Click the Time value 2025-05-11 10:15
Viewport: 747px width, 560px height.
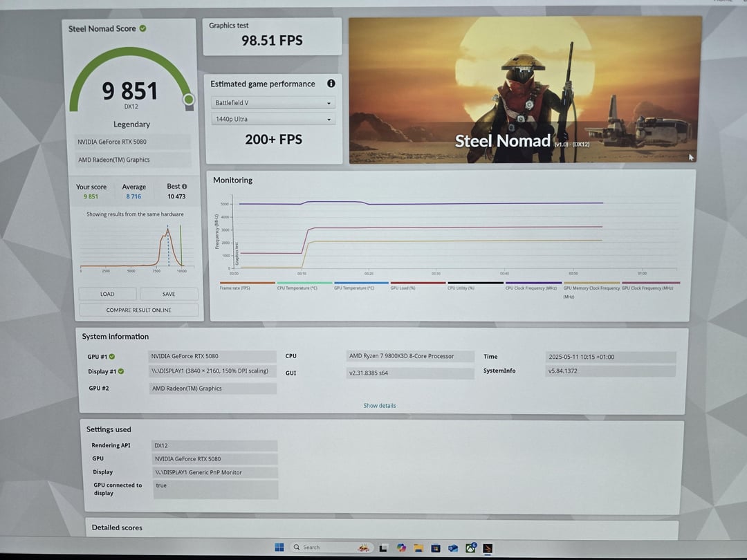tap(611, 357)
